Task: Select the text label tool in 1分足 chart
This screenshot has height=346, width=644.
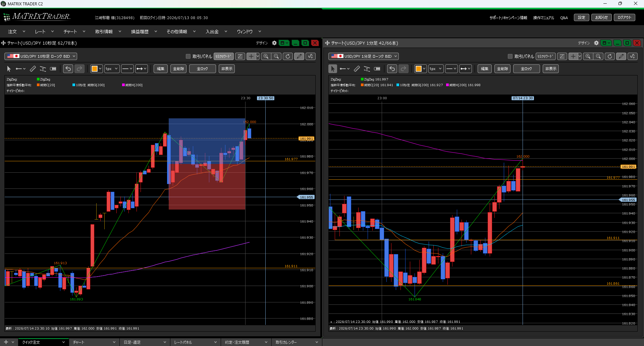Action: (x=377, y=69)
